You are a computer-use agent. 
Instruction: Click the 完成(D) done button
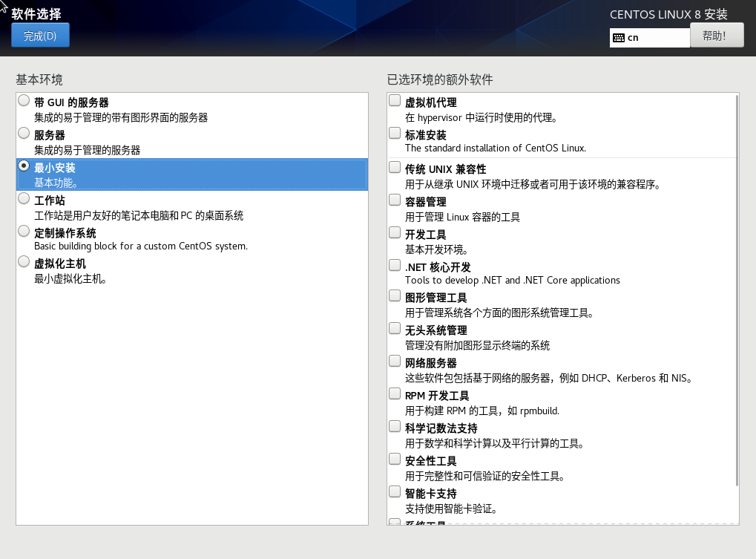40,35
